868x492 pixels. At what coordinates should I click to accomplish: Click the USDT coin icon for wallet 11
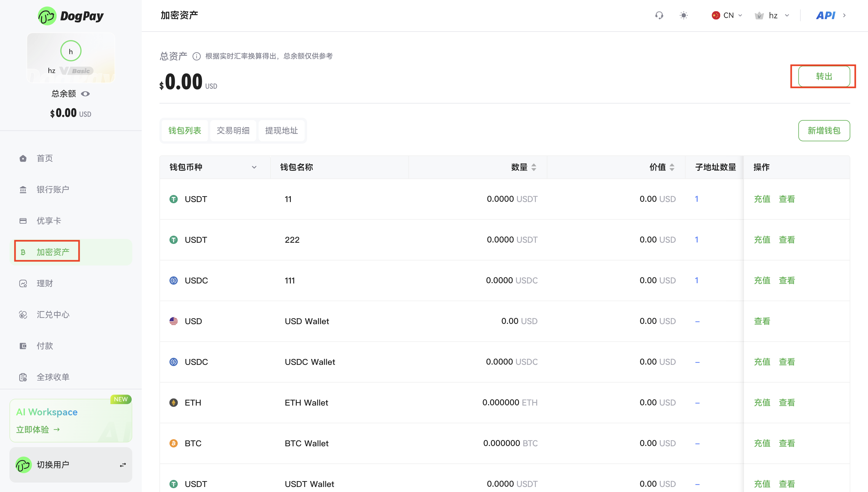[174, 199]
